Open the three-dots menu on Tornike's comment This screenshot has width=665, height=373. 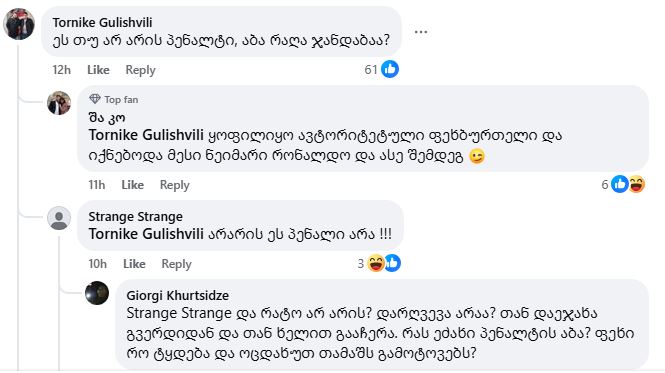coord(421,32)
